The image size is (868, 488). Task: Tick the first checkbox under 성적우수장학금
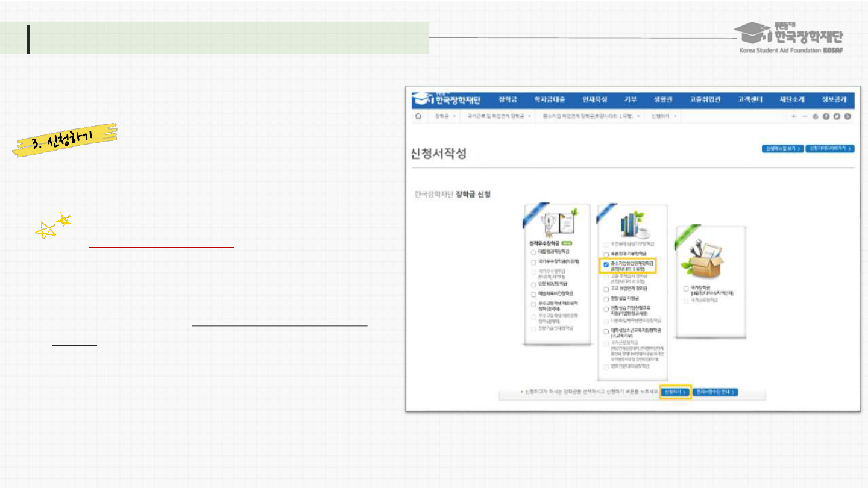(533, 252)
